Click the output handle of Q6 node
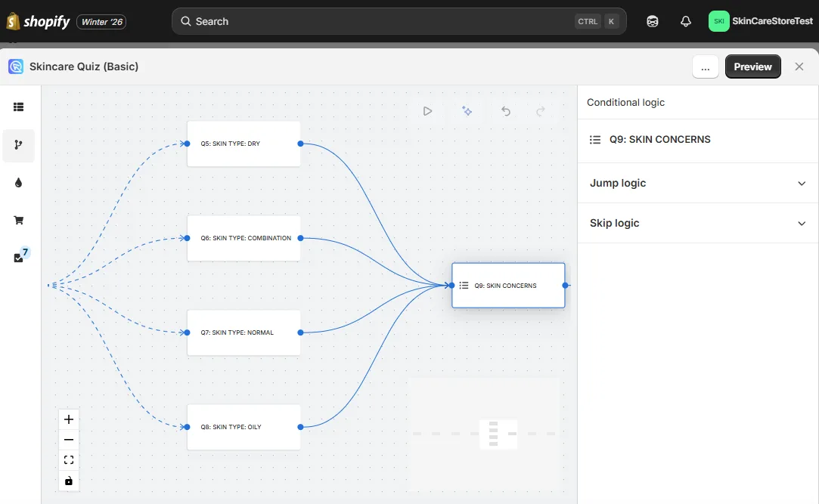 pos(300,238)
